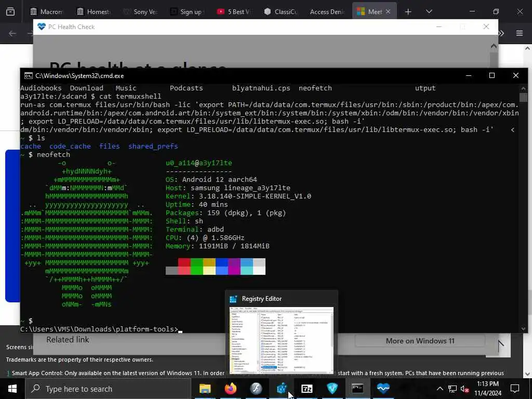
Task: Open the shield security app on taskbar
Action: (x=332, y=389)
